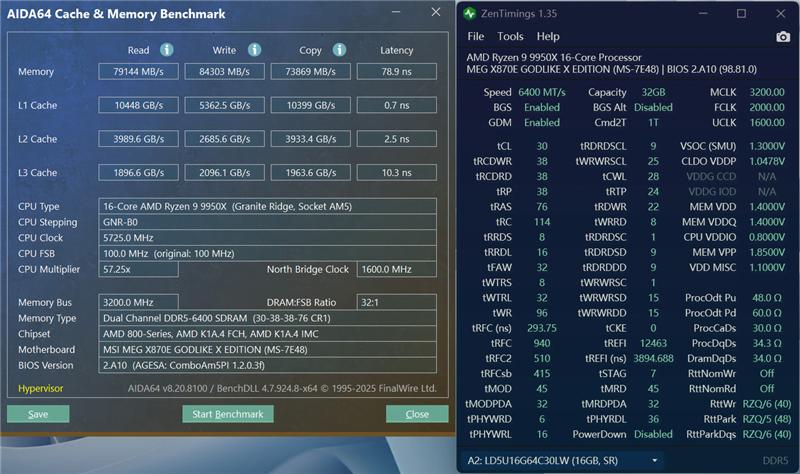This screenshot has height=474, width=800.
Task: Click the VSOC (SMU) value 1.3000V
Action: coord(767,146)
